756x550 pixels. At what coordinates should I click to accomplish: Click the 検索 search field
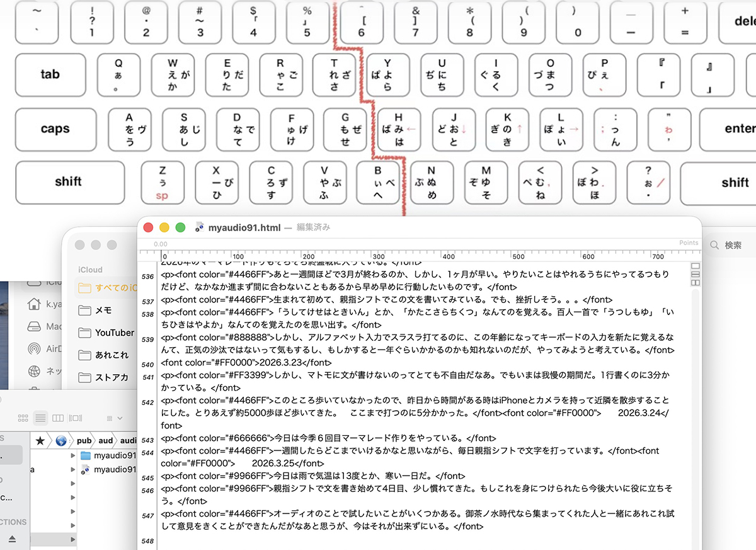coord(732,245)
